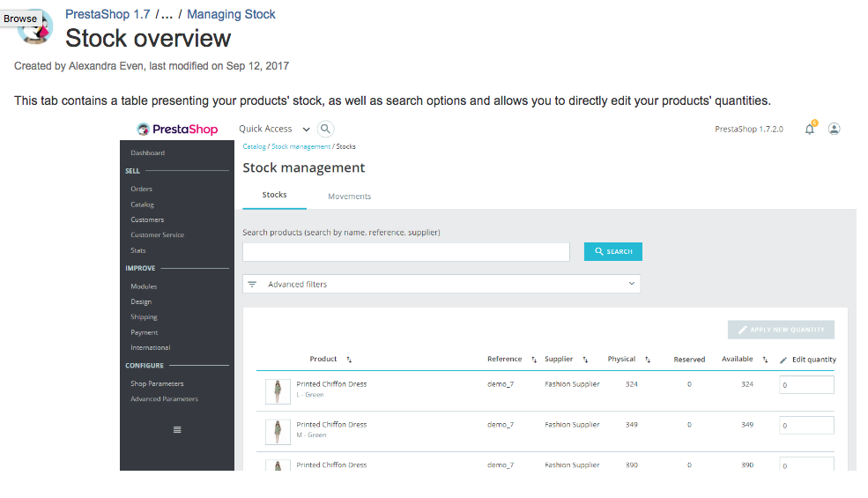
Task: Open International in the sidebar
Action: tap(151, 348)
